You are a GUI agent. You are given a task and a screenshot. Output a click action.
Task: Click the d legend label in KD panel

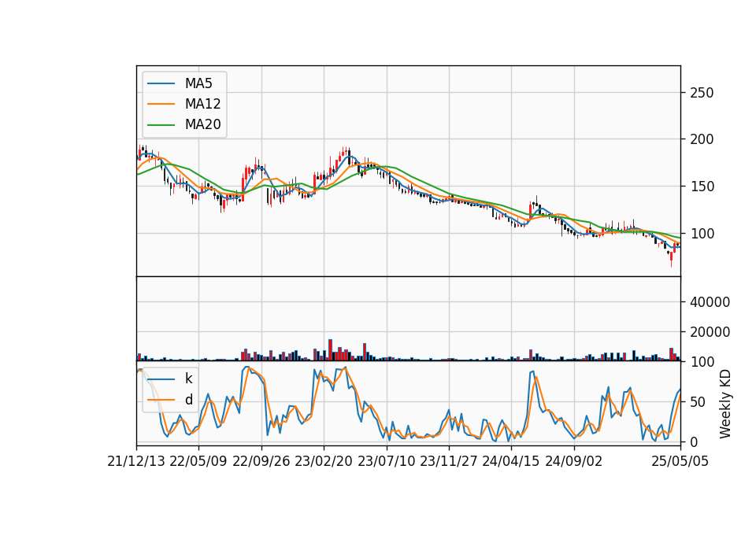tap(188, 400)
